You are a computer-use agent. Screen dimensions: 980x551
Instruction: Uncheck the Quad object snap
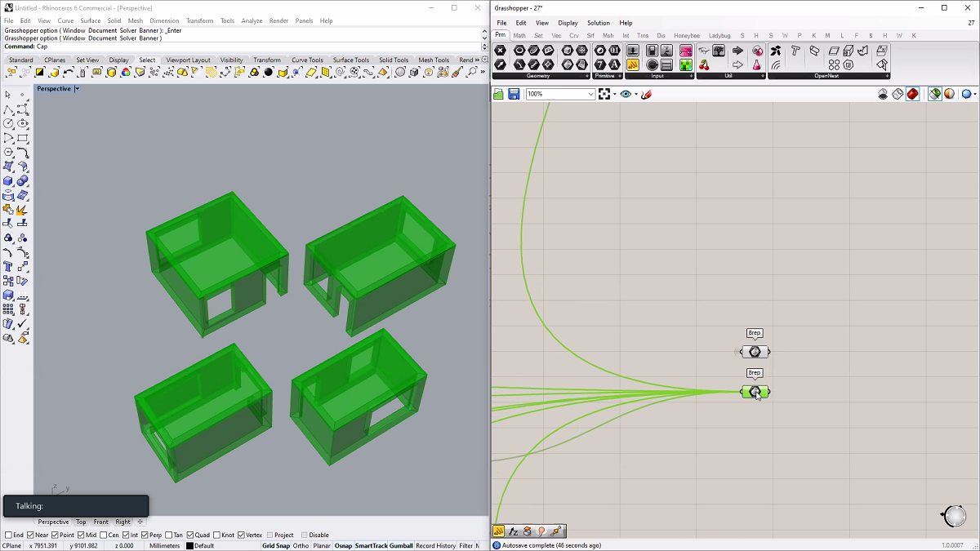coord(189,535)
